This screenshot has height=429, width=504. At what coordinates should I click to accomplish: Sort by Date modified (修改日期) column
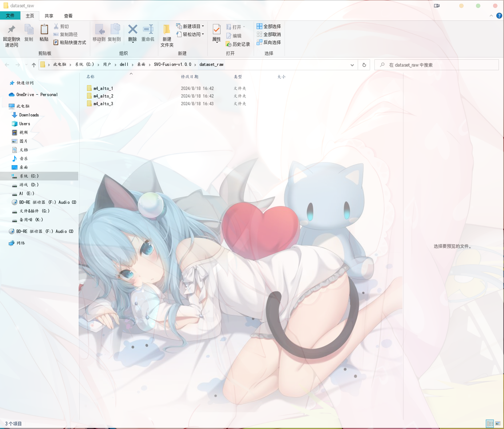coord(190,77)
